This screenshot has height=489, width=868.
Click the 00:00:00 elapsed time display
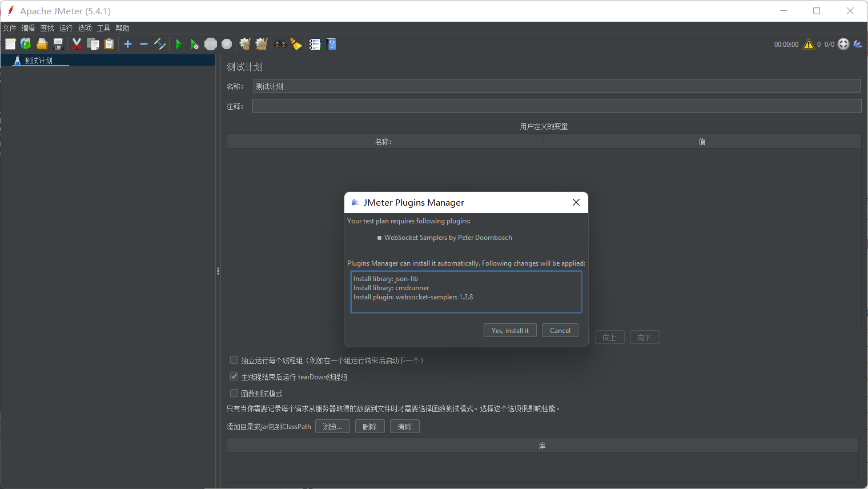[786, 45]
